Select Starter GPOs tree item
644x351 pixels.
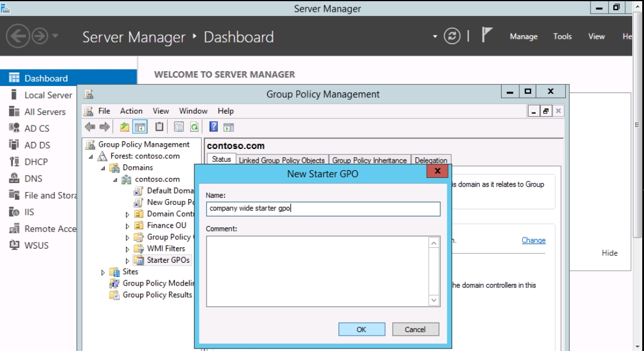coord(168,260)
